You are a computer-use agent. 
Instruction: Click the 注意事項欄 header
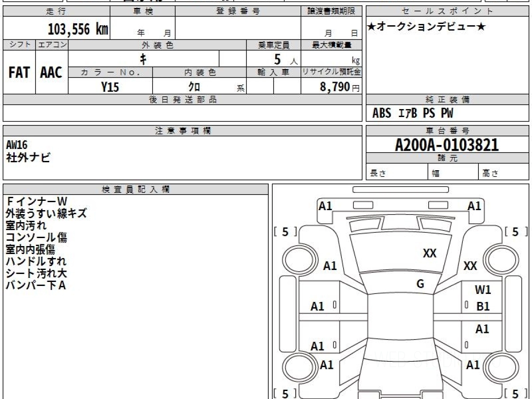183,131
